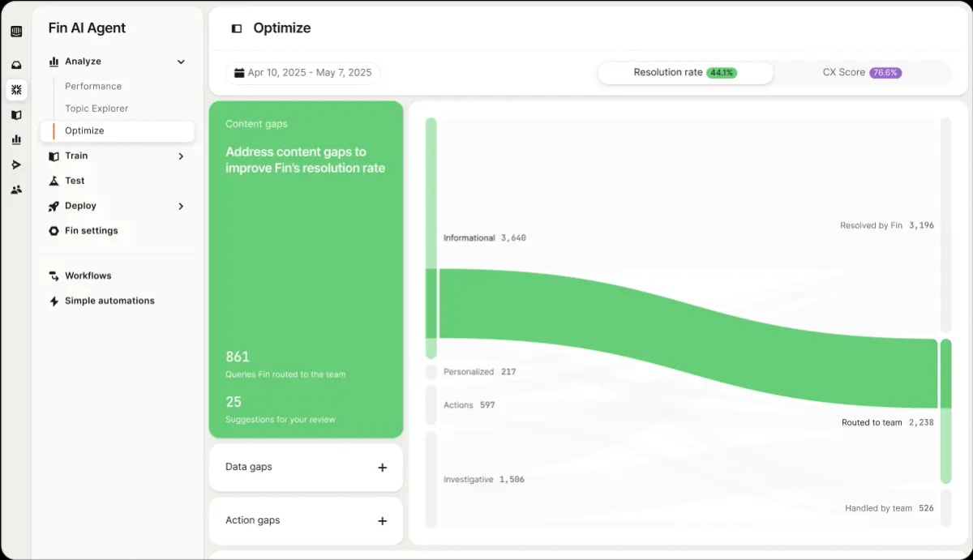
Task: Click the Analyze bar chart icon
Action: (x=54, y=62)
